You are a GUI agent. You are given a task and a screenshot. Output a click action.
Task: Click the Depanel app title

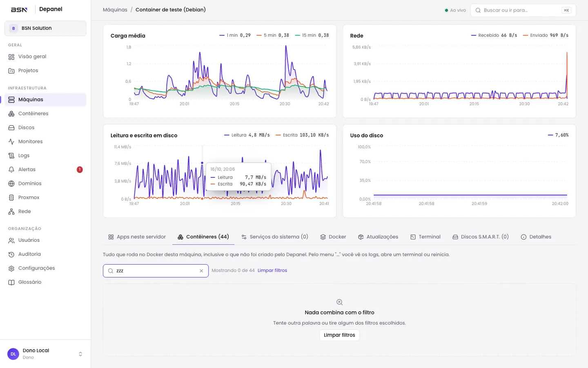pyautogui.click(x=51, y=9)
